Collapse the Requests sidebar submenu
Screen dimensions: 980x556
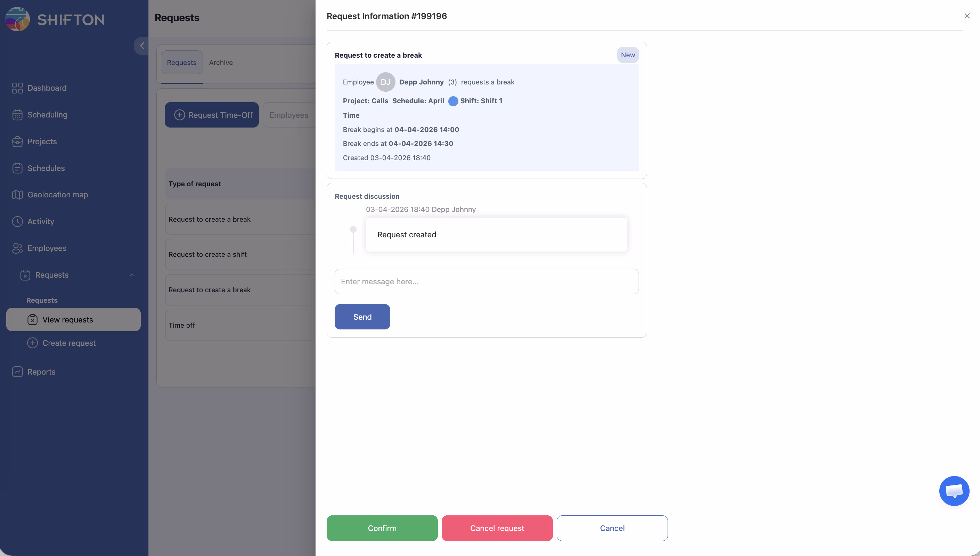pos(132,275)
